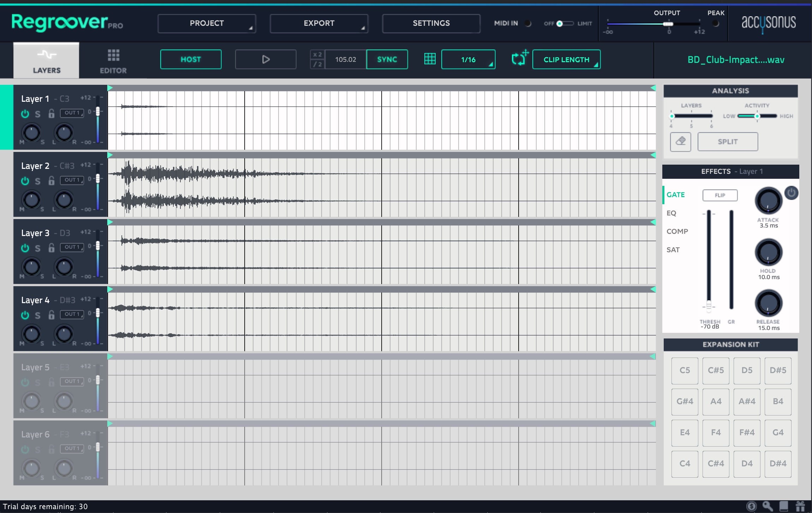Viewport: 812px width, 513px height.
Task: Toggle the SYNC button
Action: pyautogui.click(x=387, y=59)
